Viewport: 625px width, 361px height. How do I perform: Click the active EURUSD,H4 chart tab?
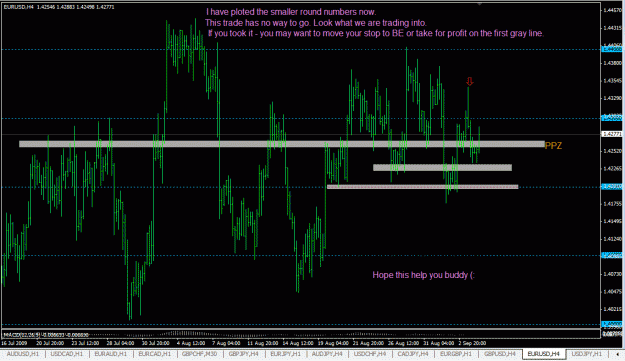point(544,354)
